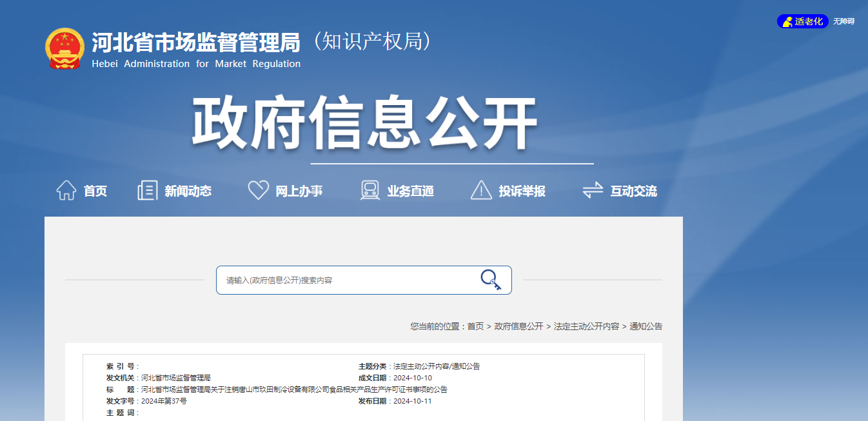
Task: Click the 发布日期 value 2024-10-11
Action: 413,401
